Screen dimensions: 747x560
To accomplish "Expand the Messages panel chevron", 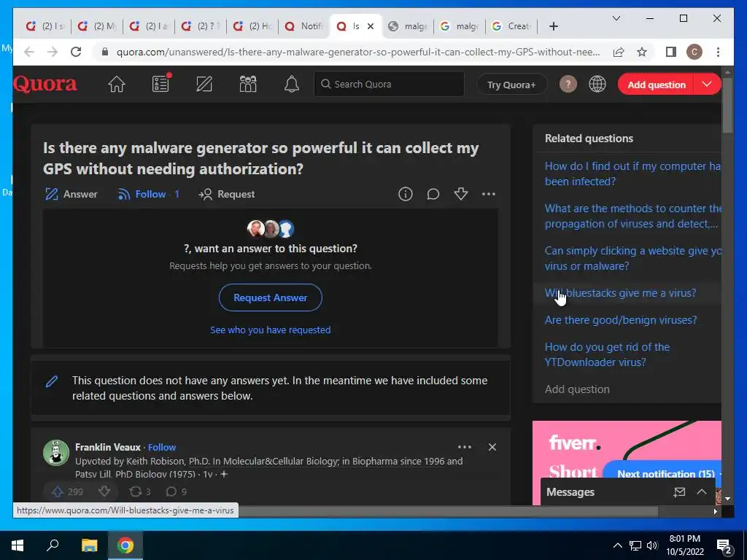I will (702, 492).
